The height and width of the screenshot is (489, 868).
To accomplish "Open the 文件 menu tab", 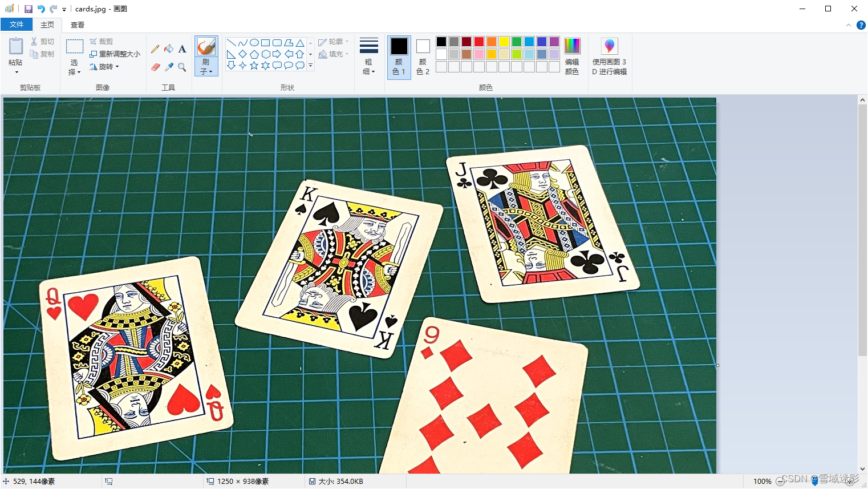I will 17,25.
